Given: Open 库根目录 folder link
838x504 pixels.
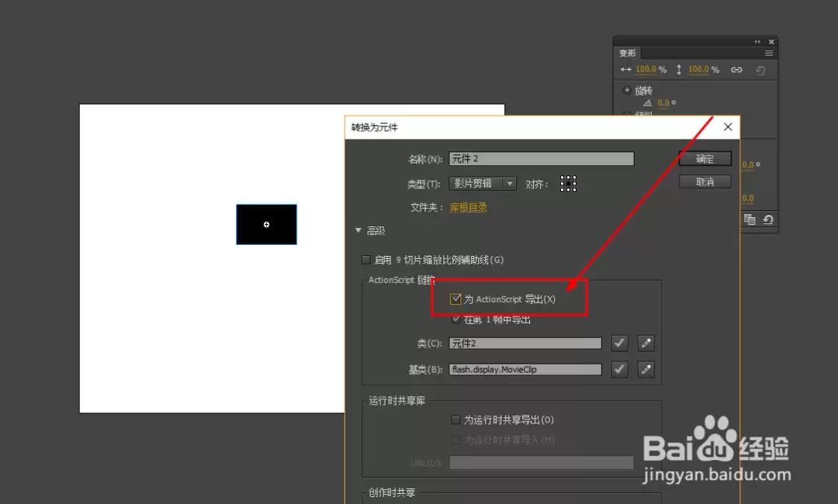Looking at the screenshot, I should [x=468, y=208].
